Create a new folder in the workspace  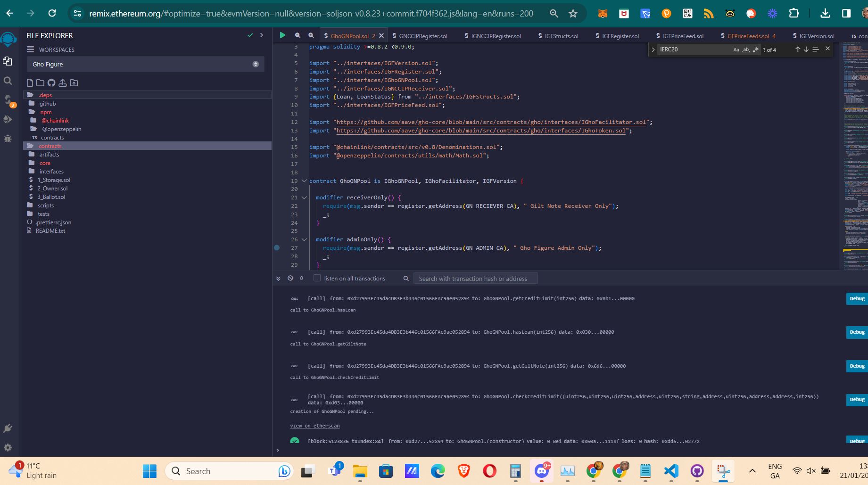tap(40, 83)
